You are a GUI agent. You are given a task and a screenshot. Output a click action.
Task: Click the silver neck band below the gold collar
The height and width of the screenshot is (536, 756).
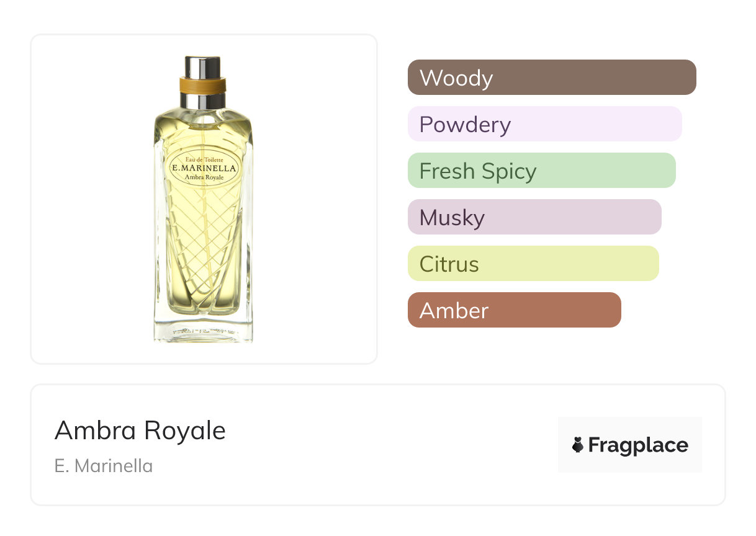point(202,100)
